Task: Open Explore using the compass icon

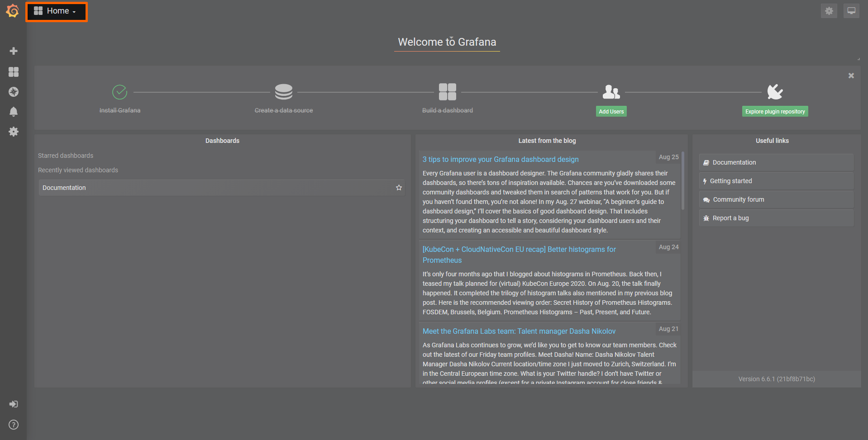Action: pyautogui.click(x=14, y=92)
